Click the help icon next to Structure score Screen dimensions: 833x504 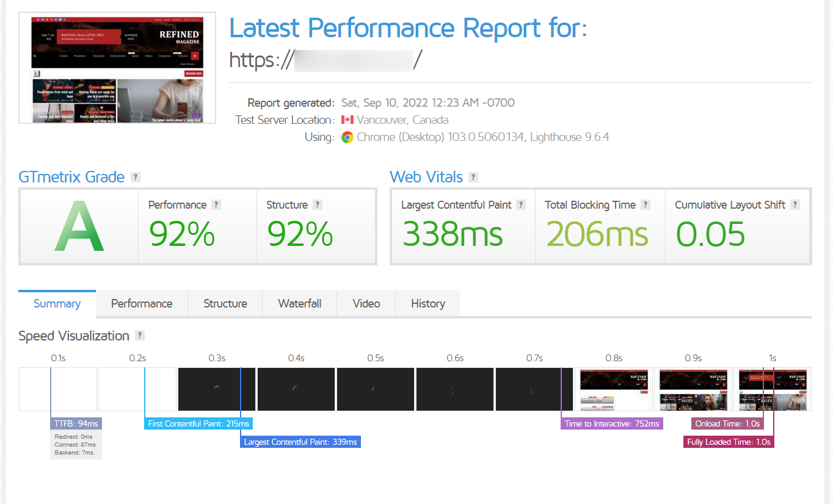(318, 205)
